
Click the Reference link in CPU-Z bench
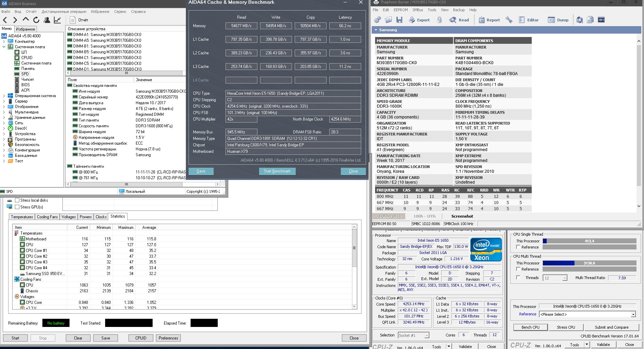coord(528,314)
